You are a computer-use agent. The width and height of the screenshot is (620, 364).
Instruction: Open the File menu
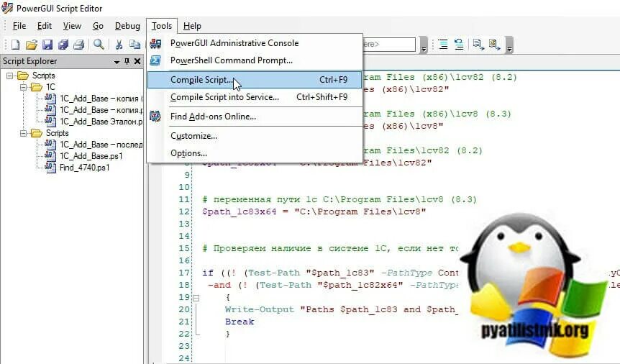tap(19, 26)
